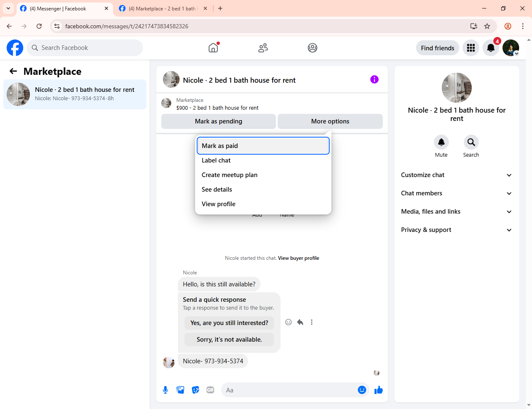
Task: Focus the Search Facebook field
Action: (x=85, y=48)
